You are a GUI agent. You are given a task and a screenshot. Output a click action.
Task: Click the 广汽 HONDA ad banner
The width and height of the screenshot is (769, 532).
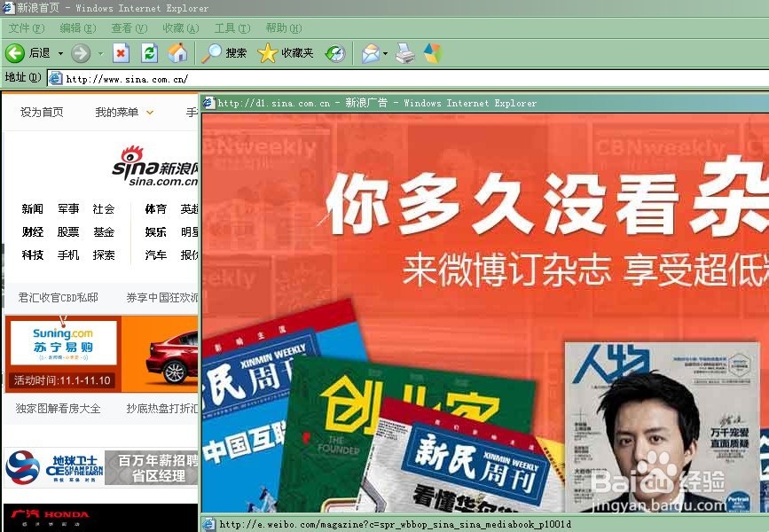tap(100, 517)
